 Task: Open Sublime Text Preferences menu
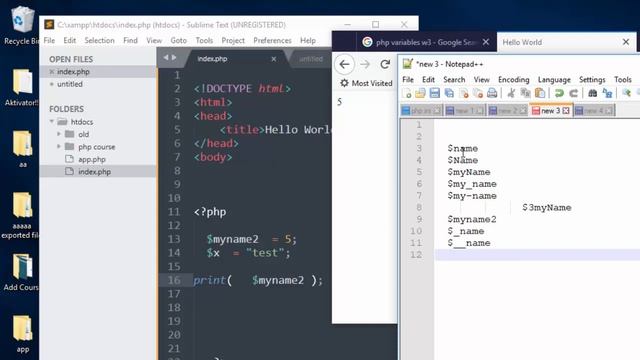coord(272,40)
